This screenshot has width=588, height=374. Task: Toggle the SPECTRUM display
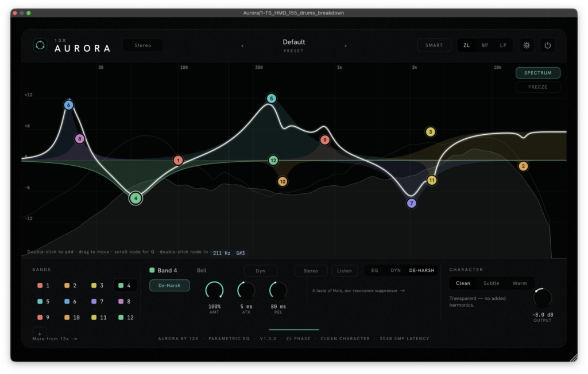[x=537, y=73]
